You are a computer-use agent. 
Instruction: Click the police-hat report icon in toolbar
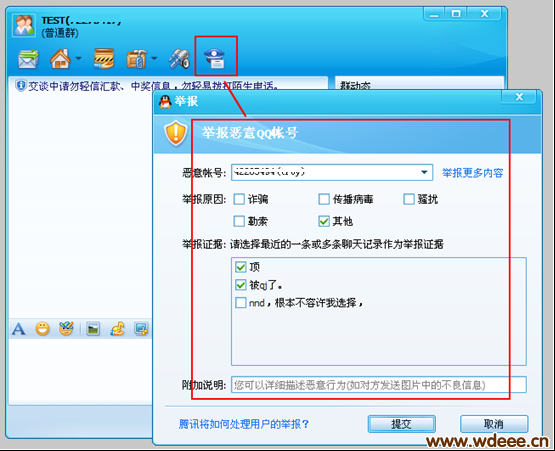pyautogui.click(x=214, y=58)
